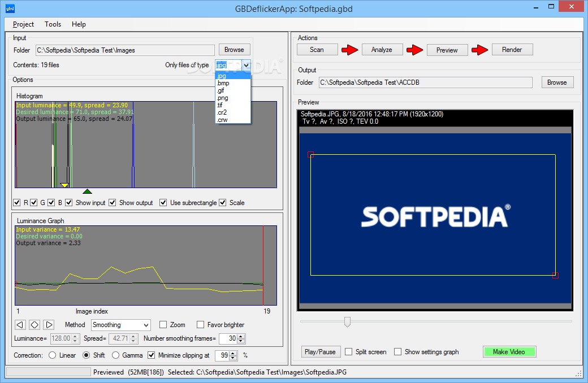Click the Render action button
This screenshot has width=588, height=383.
(512, 50)
